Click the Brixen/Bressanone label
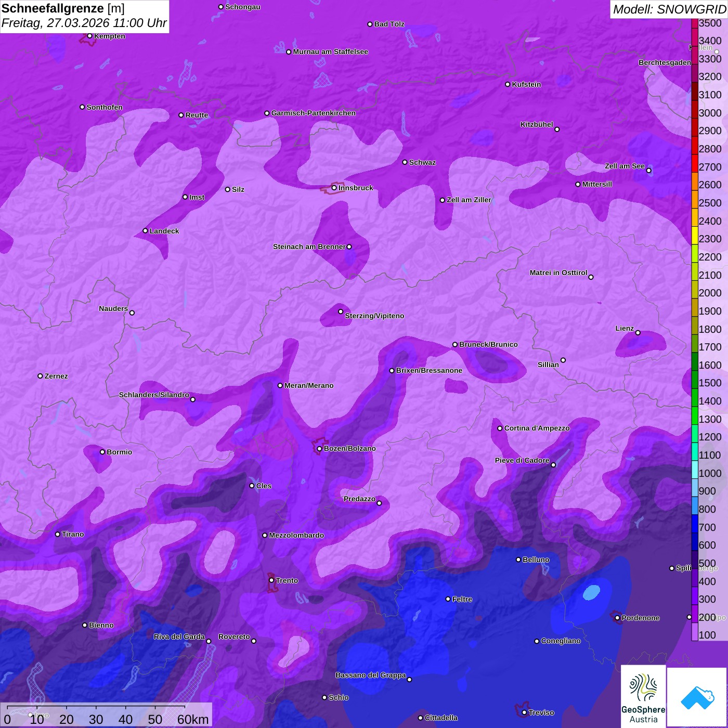Screen dimensions: 728x728 click(429, 370)
